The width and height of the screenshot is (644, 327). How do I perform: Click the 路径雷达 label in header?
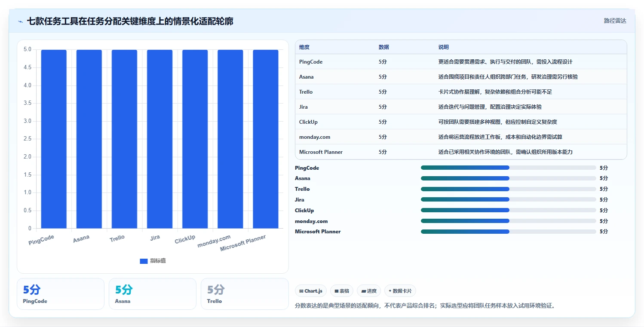coord(615,21)
